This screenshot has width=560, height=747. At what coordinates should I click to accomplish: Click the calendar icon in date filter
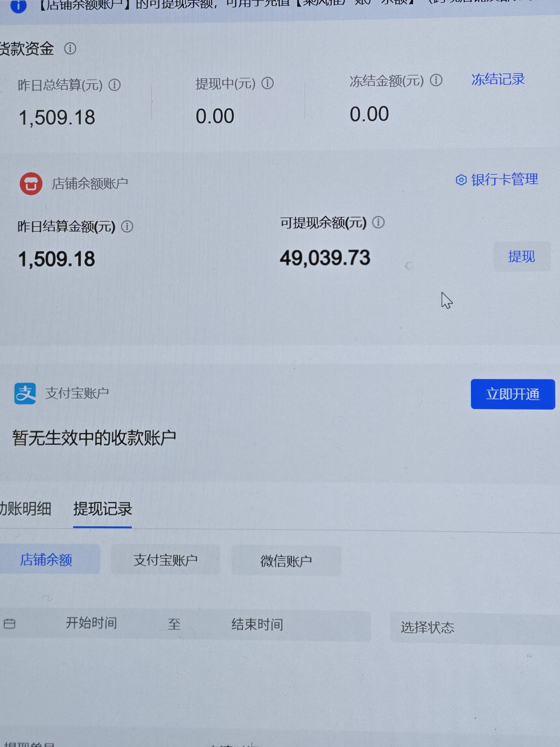click(x=9, y=624)
